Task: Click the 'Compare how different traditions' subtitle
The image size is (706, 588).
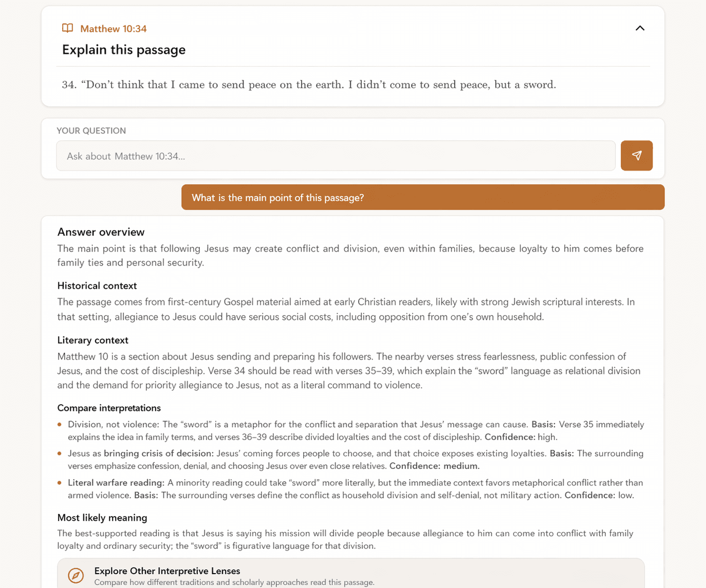Action: click(x=234, y=582)
